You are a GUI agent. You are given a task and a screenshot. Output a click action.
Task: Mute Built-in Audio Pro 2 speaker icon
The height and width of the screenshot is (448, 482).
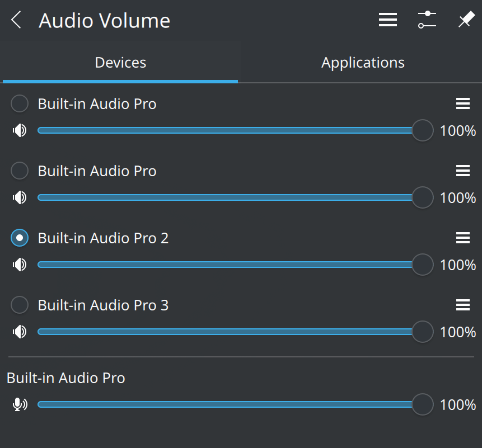coord(20,265)
